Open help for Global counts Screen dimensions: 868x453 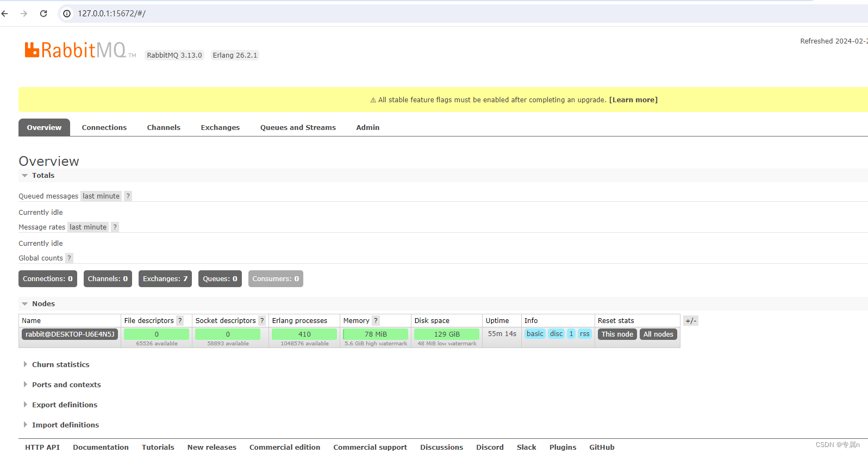[x=69, y=258]
